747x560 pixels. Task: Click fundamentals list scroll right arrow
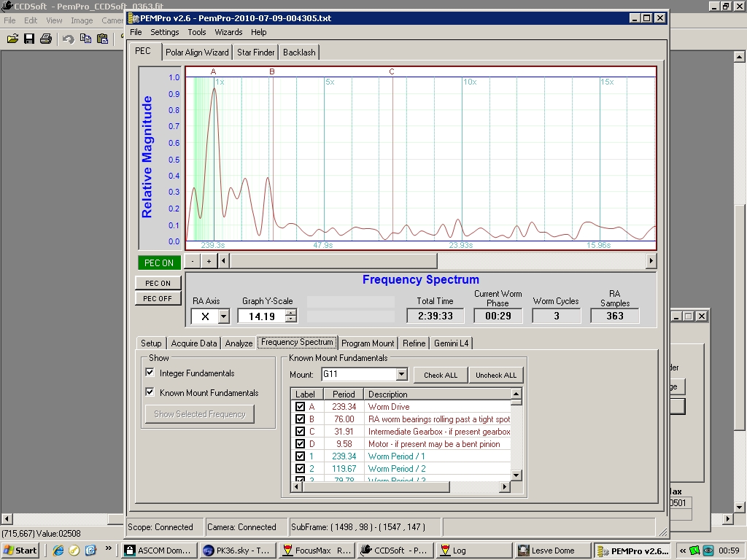click(x=505, y=486)
